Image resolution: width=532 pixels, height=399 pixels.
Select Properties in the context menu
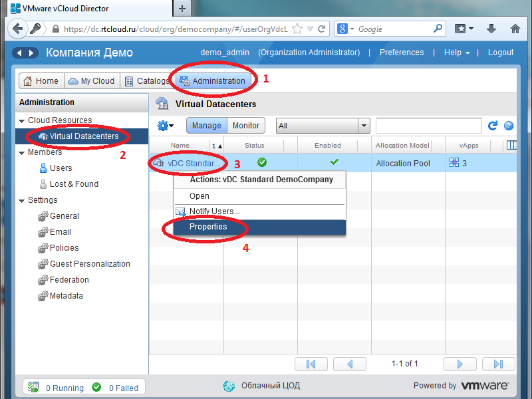click(x=259, y=227)
